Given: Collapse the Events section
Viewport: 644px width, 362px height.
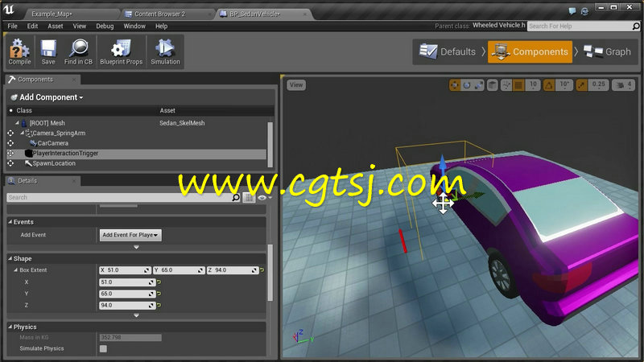Looking at the screenshot, I should 10,222.
